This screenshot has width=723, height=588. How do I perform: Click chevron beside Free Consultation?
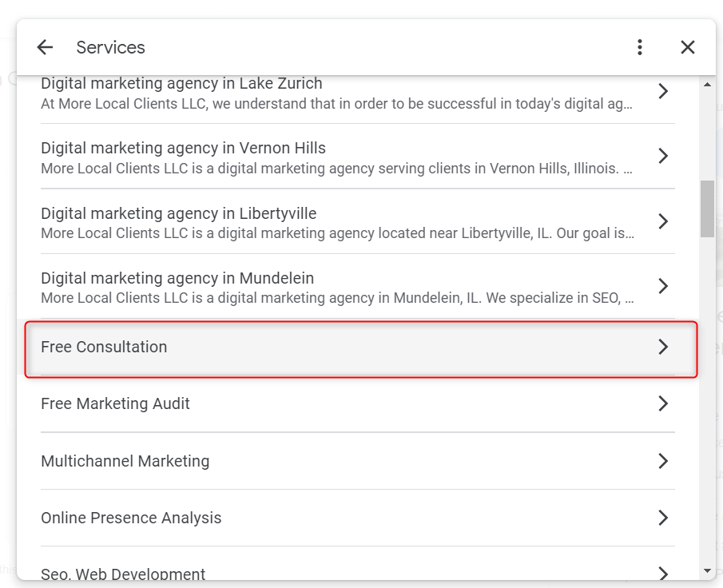[x=663, y=347]
